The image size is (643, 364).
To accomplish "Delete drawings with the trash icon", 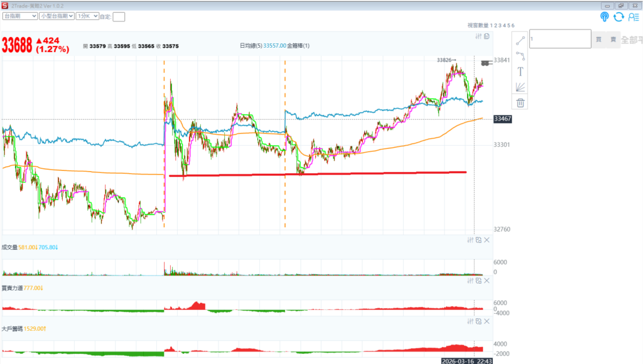I will coord(520,102).
